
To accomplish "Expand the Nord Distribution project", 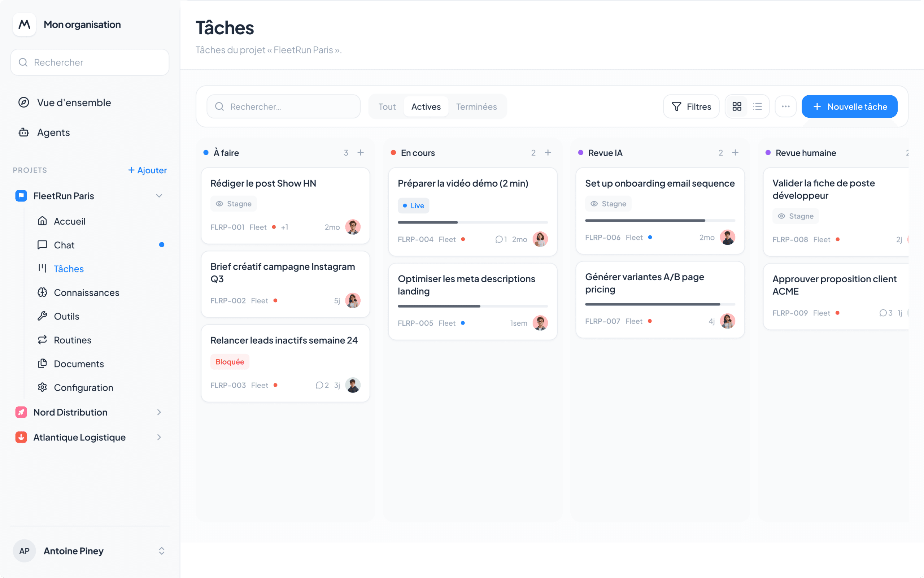I will click(x=159, y=412).
